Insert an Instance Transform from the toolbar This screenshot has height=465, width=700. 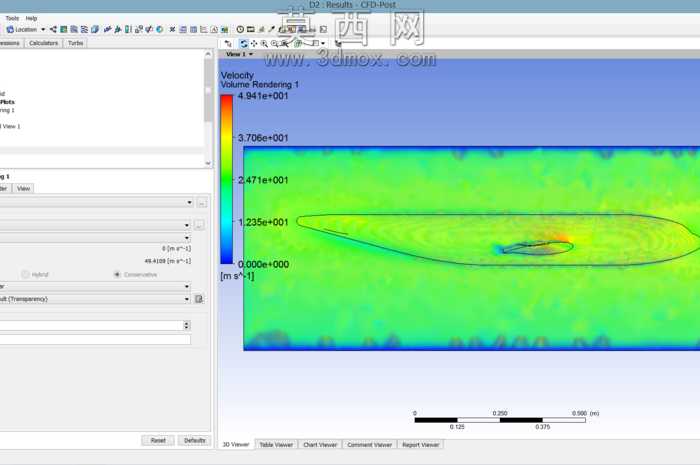(139, 29)
